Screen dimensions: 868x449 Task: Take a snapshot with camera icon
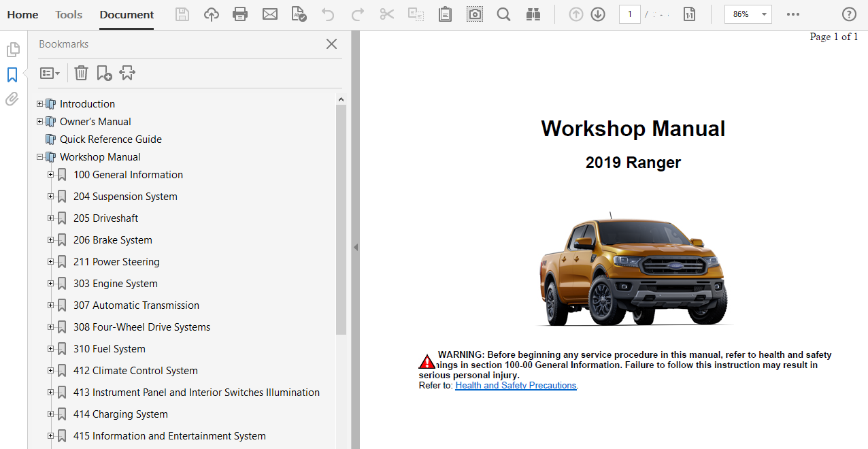pyautogui.click(x=475, y=14)
